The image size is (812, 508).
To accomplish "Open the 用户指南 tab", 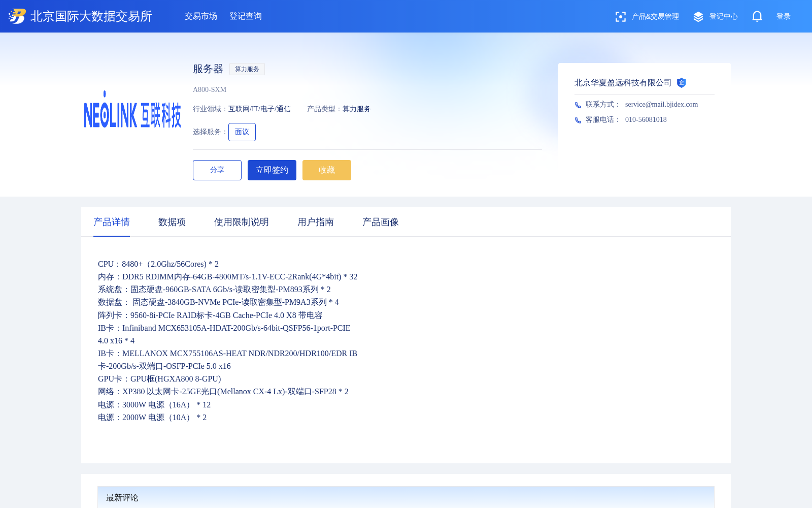I will pos(316,222).
